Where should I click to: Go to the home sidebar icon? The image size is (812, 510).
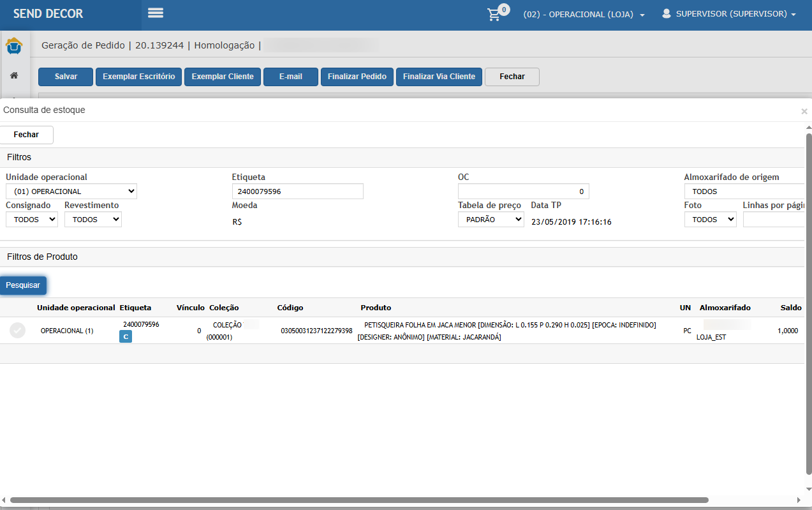coord(14,75)
